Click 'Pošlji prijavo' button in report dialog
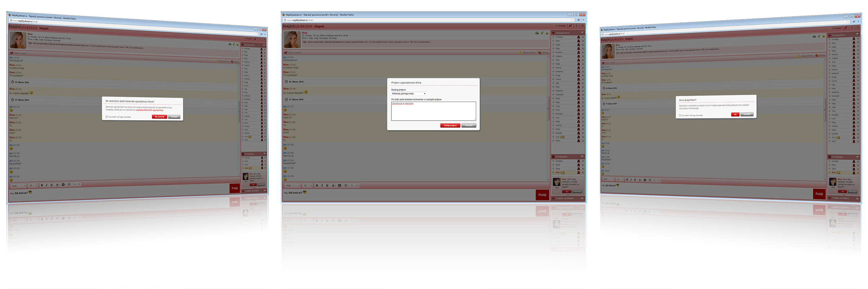868x289 pixels. point(450,126)
